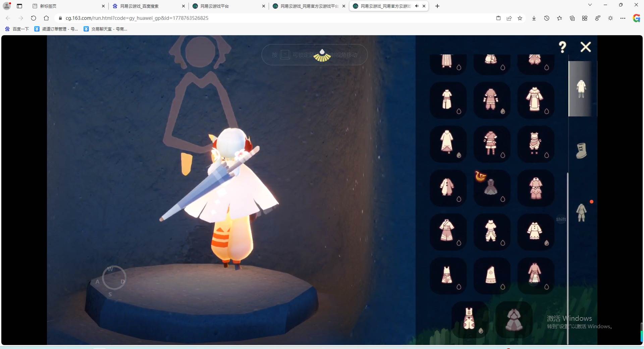Open the collections panel
Image resolution: width=644 pixels, height=349 pixels.
coord(572,18)
